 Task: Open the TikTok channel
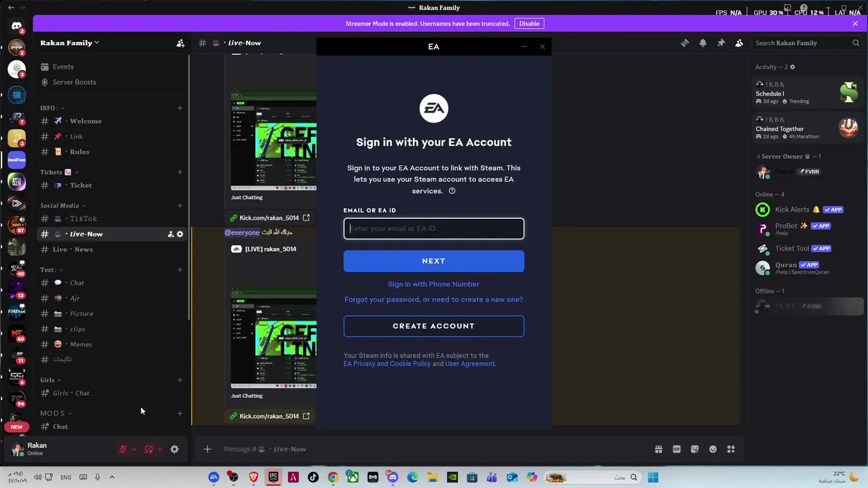click(x=113, y=218)
